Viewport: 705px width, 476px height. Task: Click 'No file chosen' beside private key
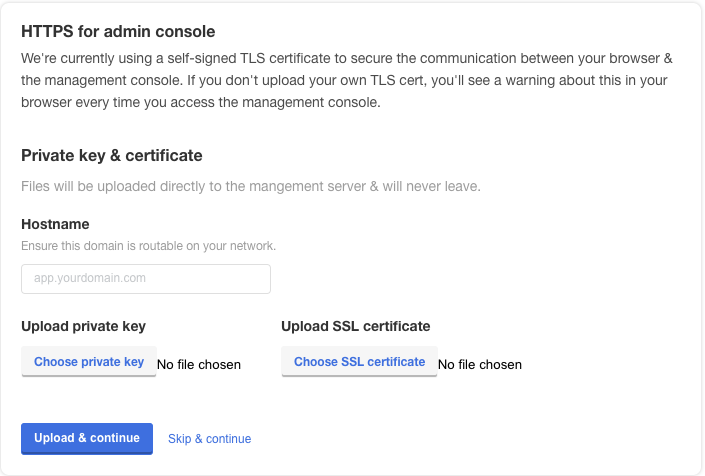199,365
